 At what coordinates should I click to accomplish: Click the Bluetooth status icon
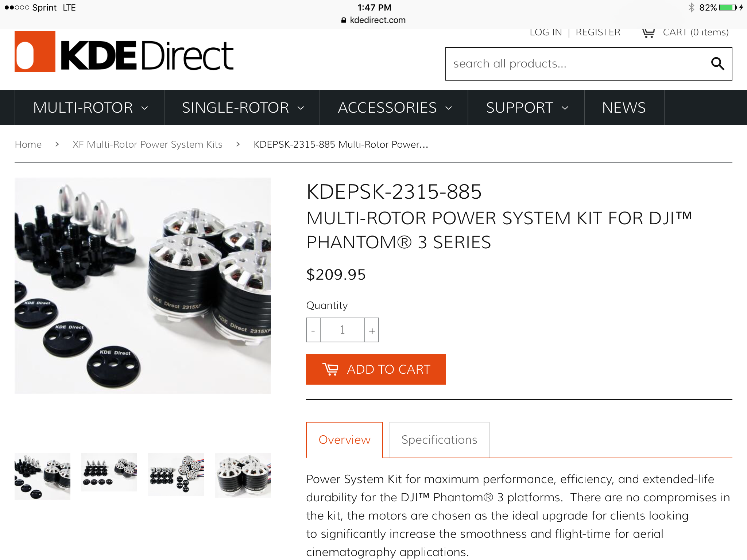tap(691, 7)
